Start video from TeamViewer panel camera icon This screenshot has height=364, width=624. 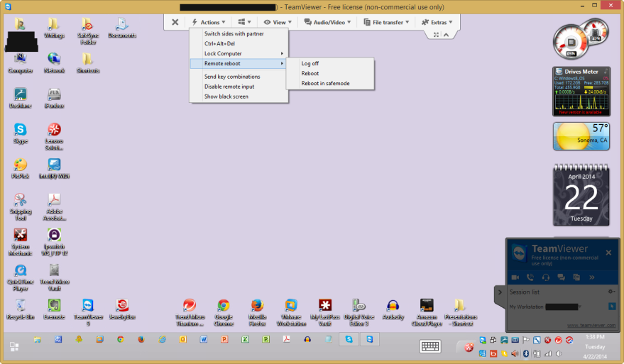coord(515,276)
